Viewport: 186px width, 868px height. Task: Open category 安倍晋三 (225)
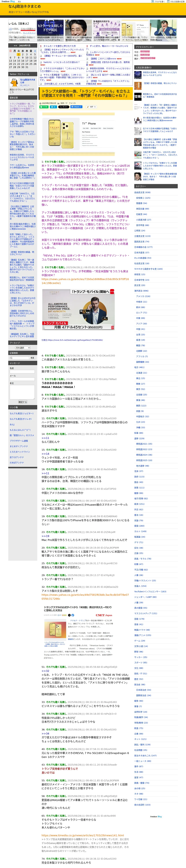click(x=143, y=198)
